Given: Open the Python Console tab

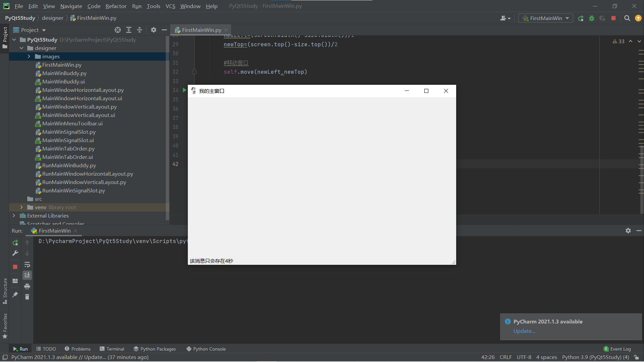Looking at the screenshot, I should (x=206, y=349).
